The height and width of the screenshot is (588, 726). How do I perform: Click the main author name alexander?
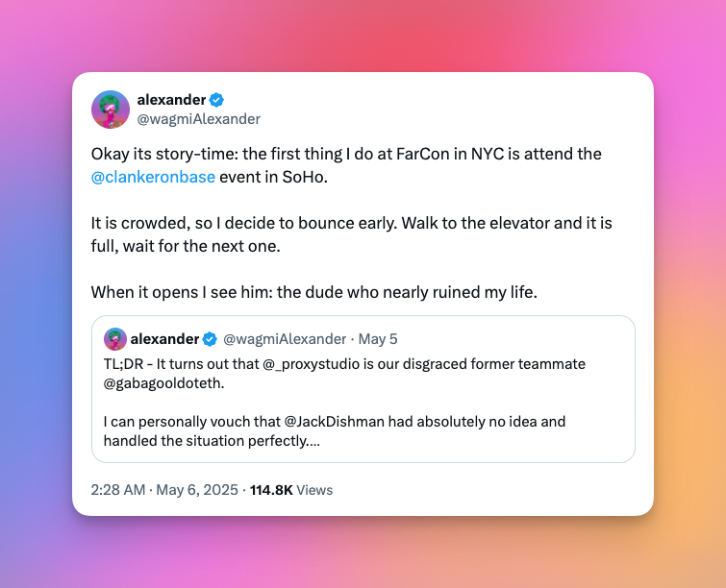[171, 100]
